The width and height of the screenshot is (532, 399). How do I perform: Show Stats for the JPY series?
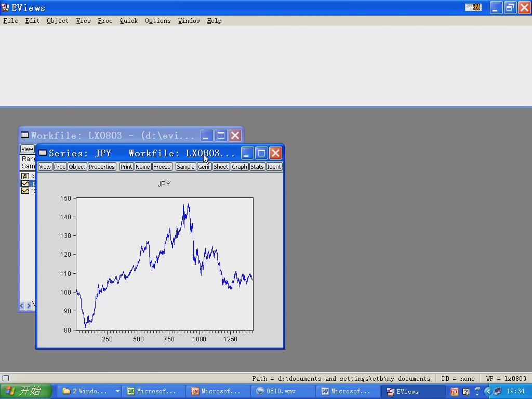257,167
